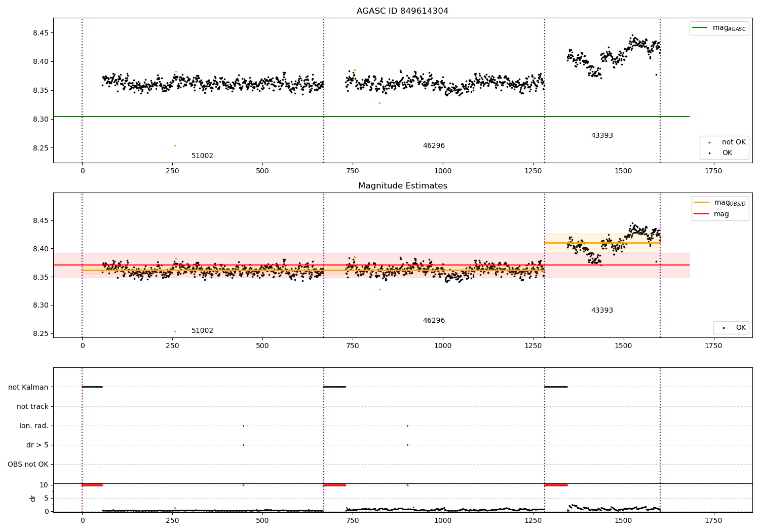Click the 8.45 y-tick in top plot
The width and height of the screenshot is (760, 532).
pyautogui.click(x=41, y=33)
